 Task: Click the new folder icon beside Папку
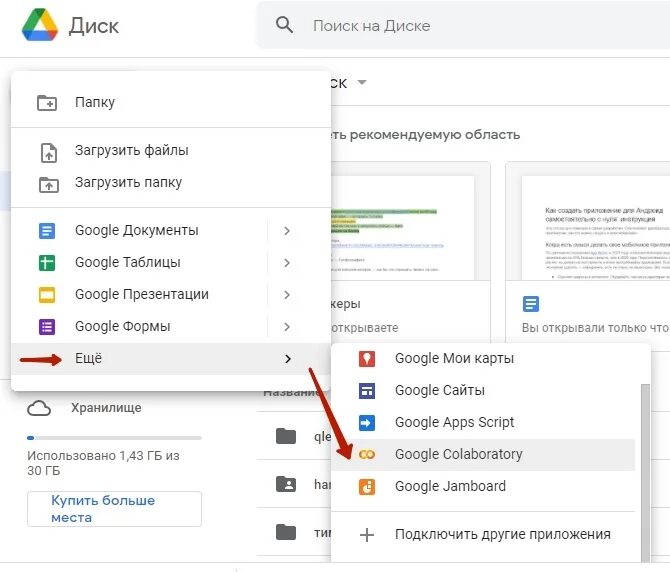pos(47,103)
